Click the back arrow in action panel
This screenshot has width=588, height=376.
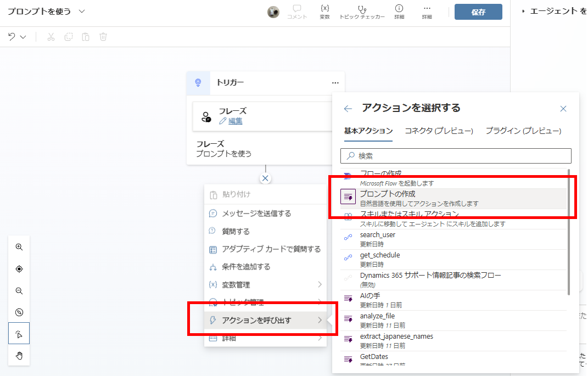pos(348,109)
